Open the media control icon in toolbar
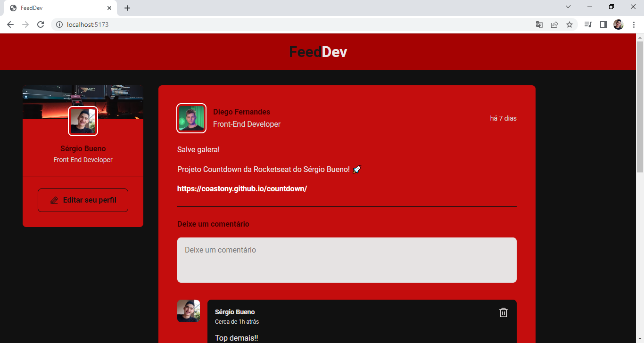Viewport: 644px width, 343px height. (x=588, y=24)
